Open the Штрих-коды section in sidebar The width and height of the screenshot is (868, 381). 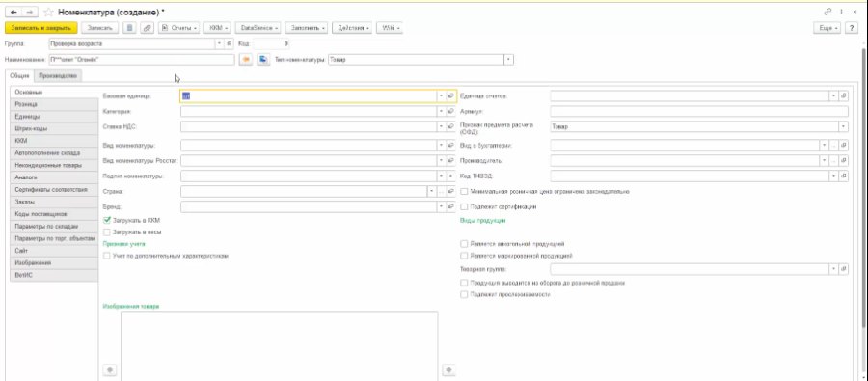coord(54,128)
